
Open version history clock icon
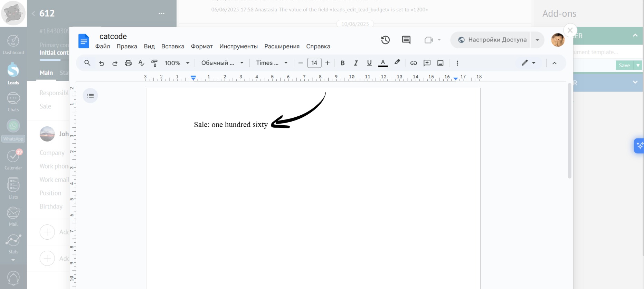385,40
